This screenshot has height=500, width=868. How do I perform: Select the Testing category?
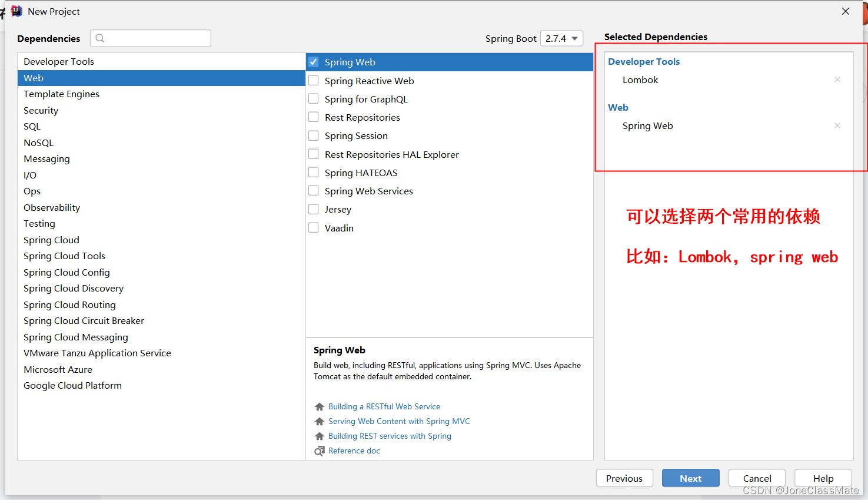(x=161, y=223)
